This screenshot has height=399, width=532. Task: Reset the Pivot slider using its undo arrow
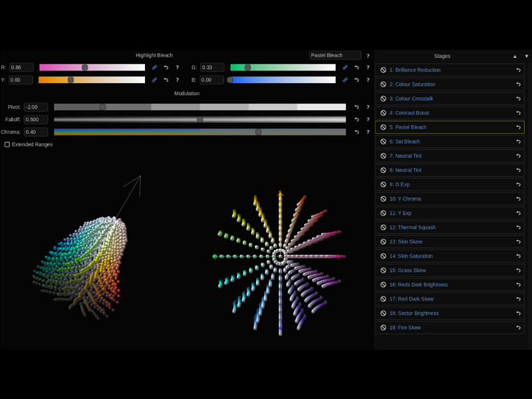[x=357, y=106]
